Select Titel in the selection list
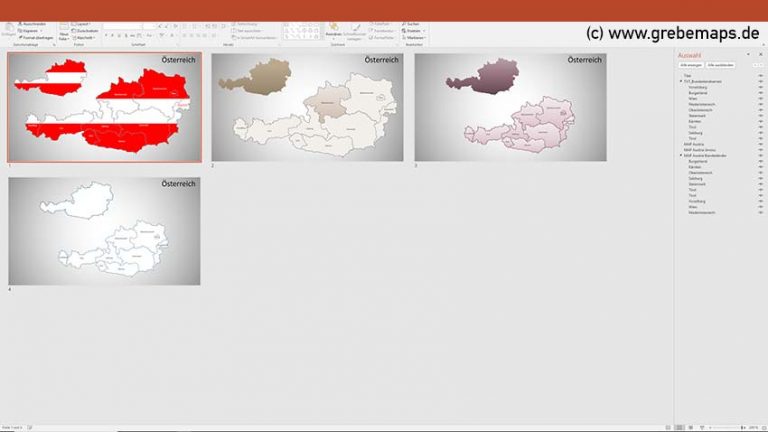 point(688,76)
